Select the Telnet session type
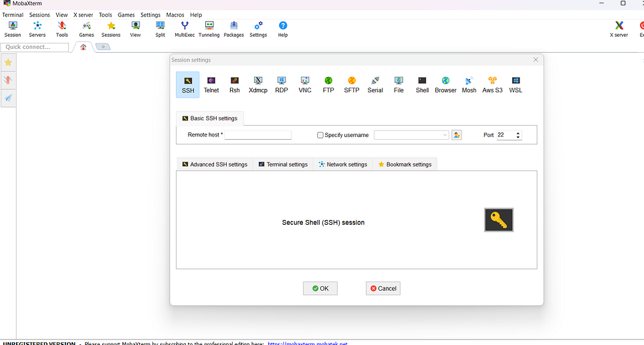Screen dimensions: 644x345 point(211,85)
